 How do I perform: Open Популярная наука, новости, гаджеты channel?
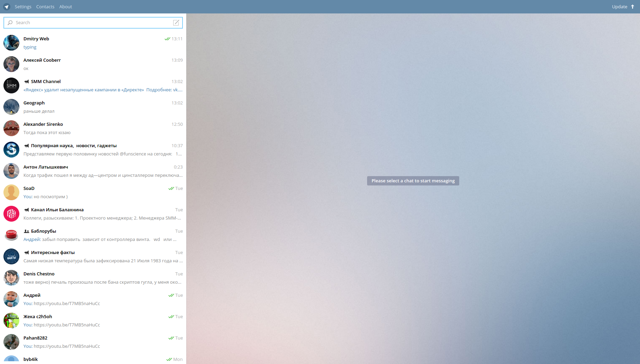(93, 150)
